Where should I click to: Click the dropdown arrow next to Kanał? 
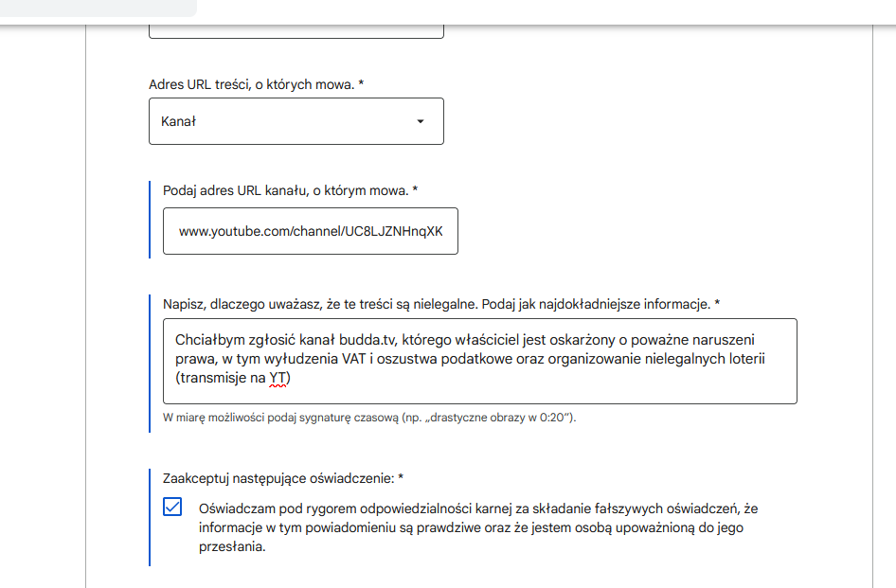pos(421,121)
